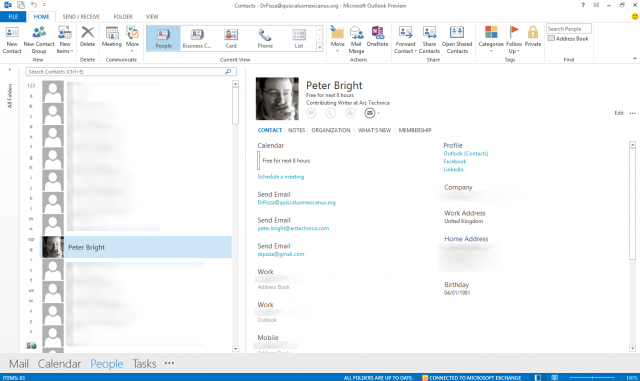Image resolution: width=640 pixels, height=381 pixels.
Task: Create a New Contact Group
Action: [x=39, y=40]
